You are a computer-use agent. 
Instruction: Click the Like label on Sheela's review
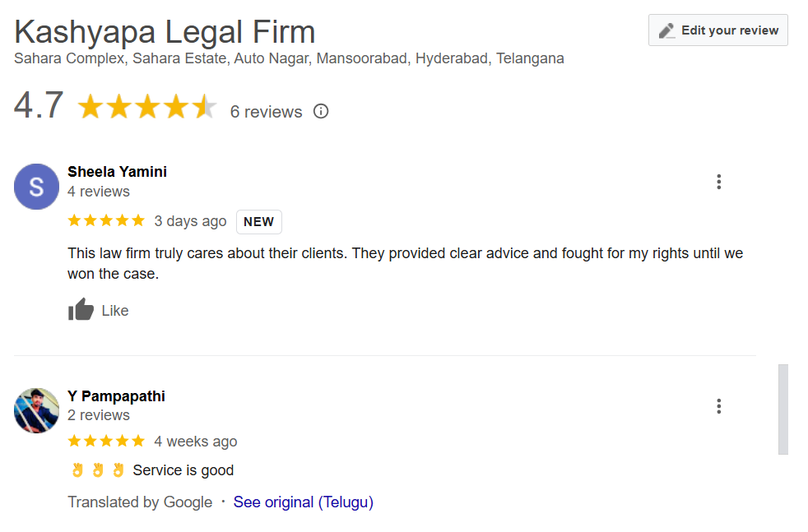(115, 311)
